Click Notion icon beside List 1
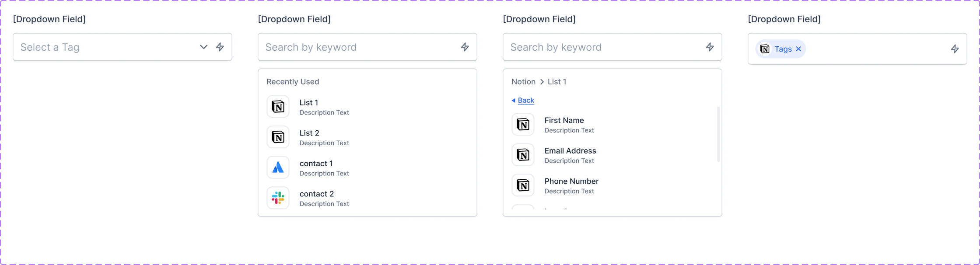 coord(278,107)
